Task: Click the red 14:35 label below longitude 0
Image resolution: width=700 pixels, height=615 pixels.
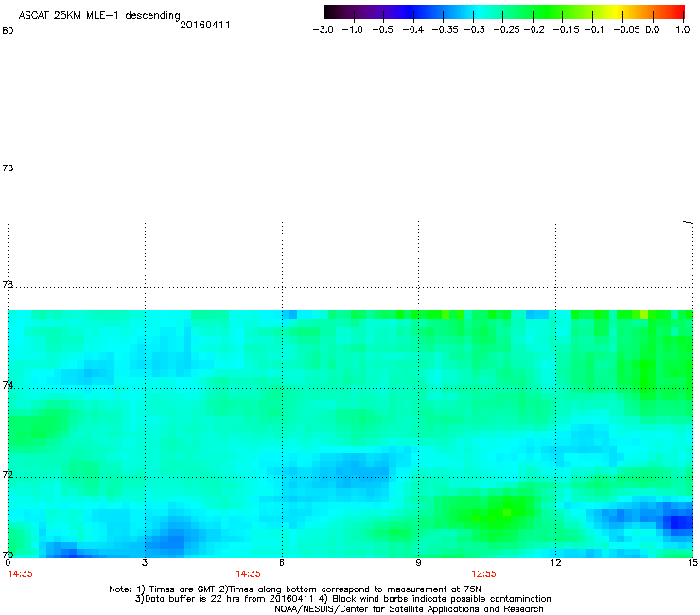Action: (20, 574)
